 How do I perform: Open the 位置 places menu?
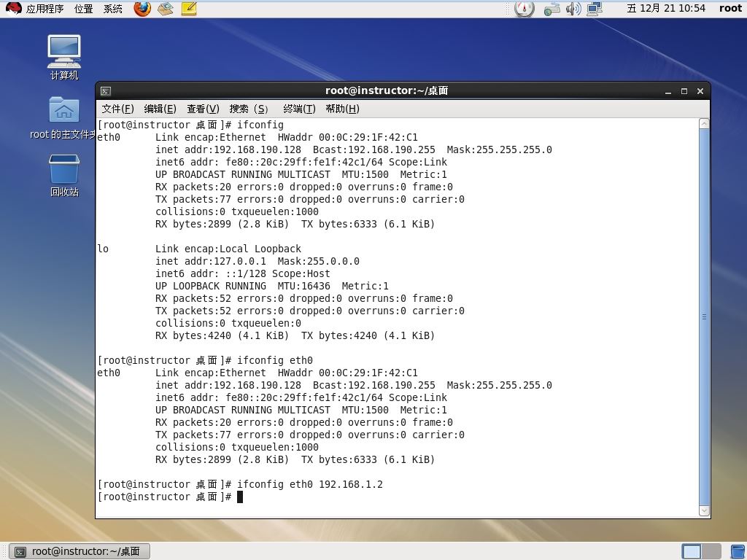pos(84,9)
